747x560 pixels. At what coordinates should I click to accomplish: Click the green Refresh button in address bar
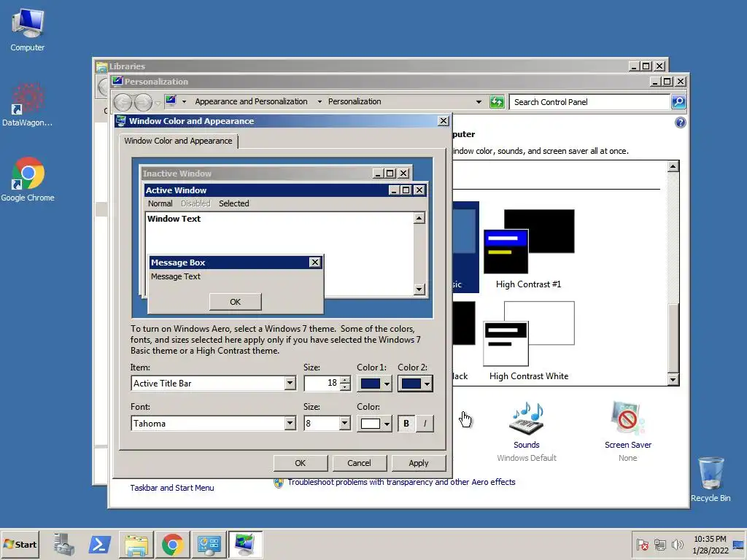[497, 102]
